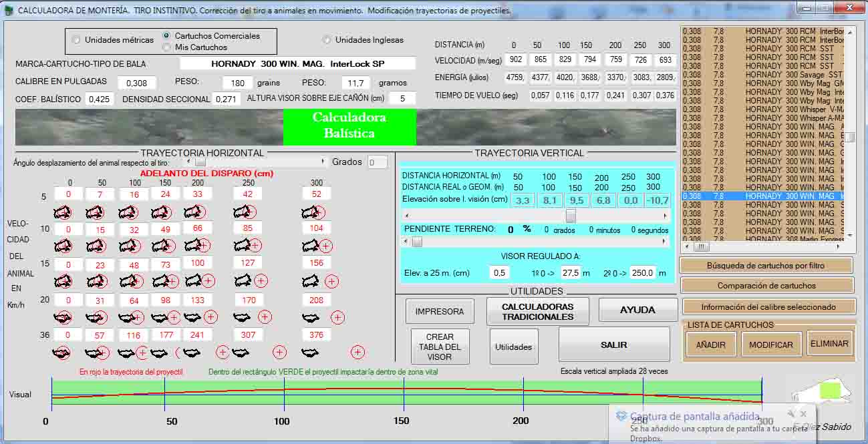868x444 pixels.
Task: Open Búsqueda de cartuchos por filtro
Action: (x=766, y=266)
